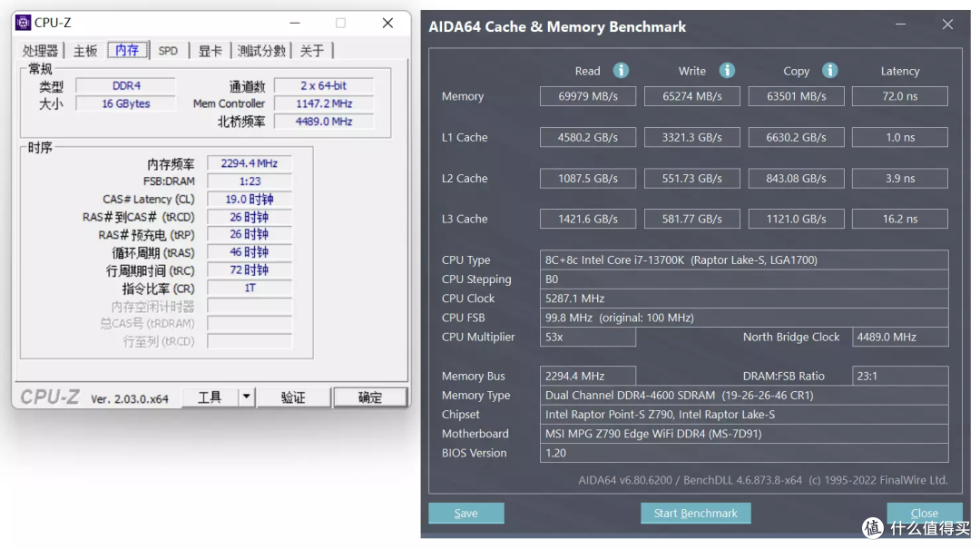The height and width of the screenshot is (549, 980).
Task: Minimize the AIDA64 benchmark window
Action: 901,25
